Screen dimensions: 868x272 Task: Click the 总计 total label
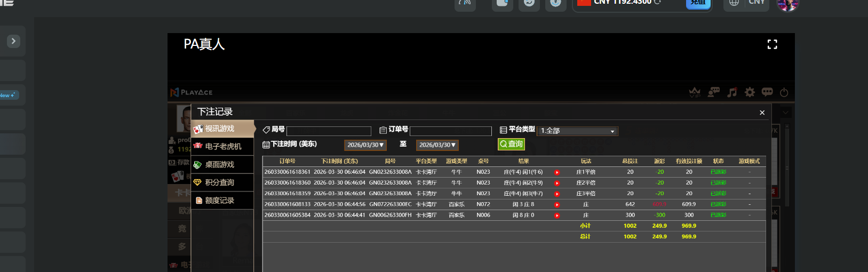(x=585, y=236)
